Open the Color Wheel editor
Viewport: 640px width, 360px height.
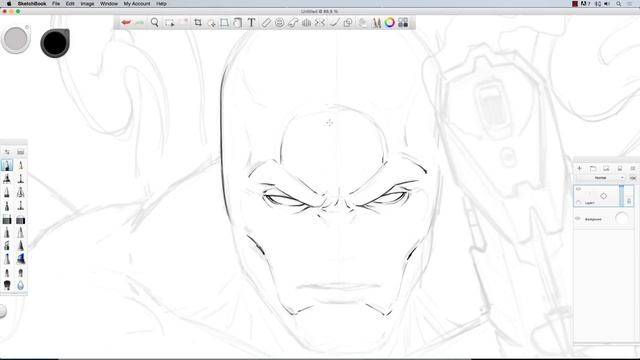pos(390,22)
